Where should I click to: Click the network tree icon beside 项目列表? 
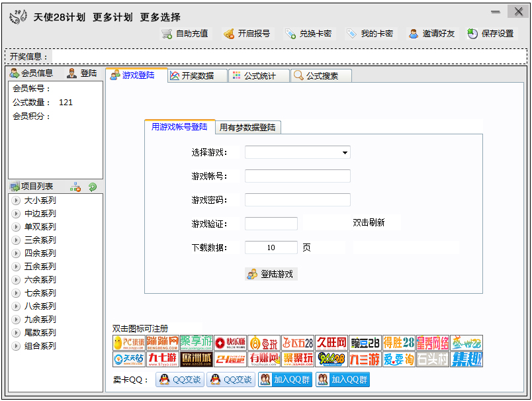pyautogui.click(x=75, y=187)
